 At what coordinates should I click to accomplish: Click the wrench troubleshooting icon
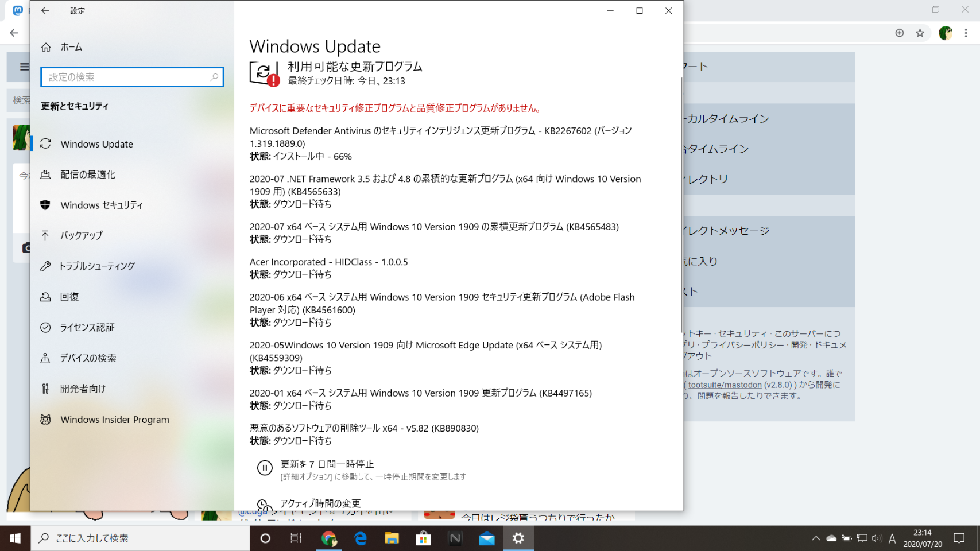[x=45, y=266]
